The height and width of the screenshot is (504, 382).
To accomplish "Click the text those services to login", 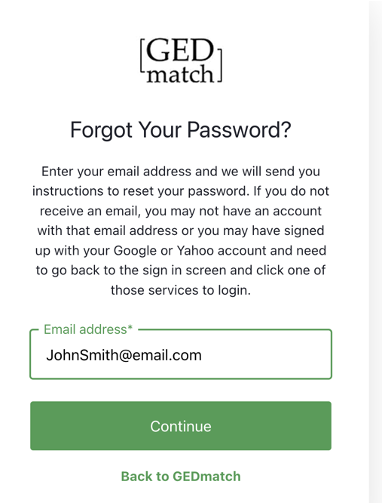I will [x=181, y=290].
